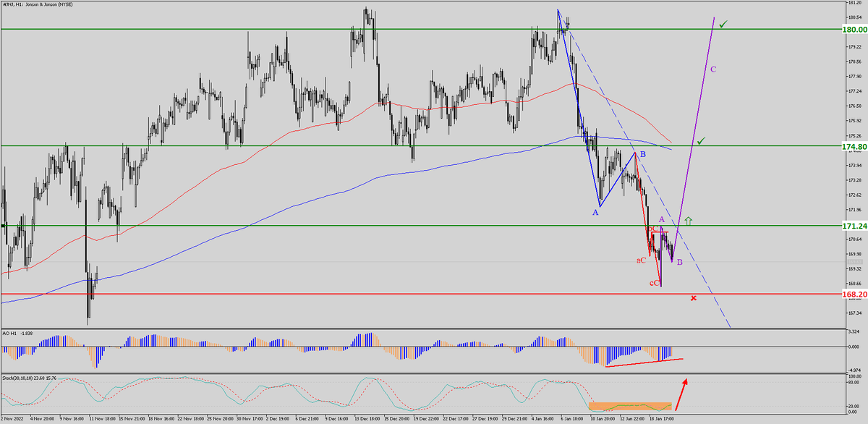Click the chart title '#JNJ, H1: Jonson & Jonson (NYSE)'
This screenshot has height=424, width=868.
[x=39, y=4]
